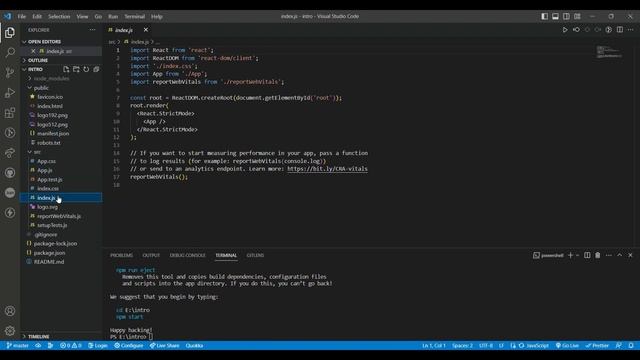Open the Accounts icon in activity bar
Image resolution: width=640 pixels, height=360 pixels.
(10, 311)
